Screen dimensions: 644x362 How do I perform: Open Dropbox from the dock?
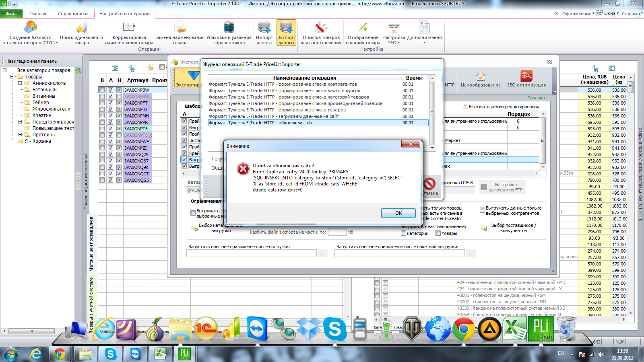click(309, 329)
